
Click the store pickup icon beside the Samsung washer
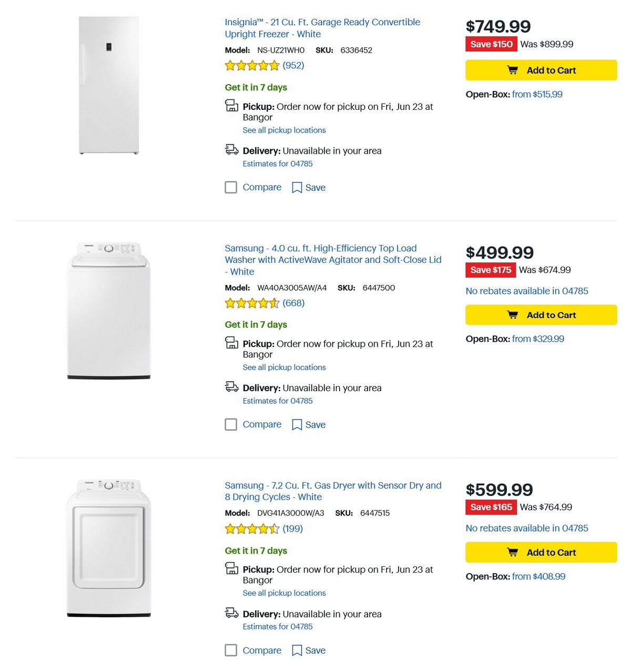231,343
